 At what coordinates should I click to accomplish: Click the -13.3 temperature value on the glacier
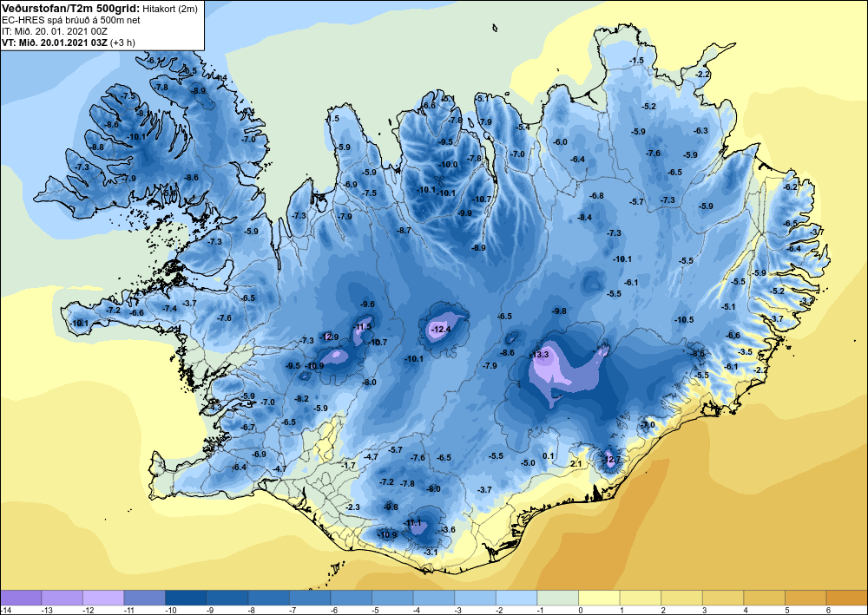coord(539,354)
